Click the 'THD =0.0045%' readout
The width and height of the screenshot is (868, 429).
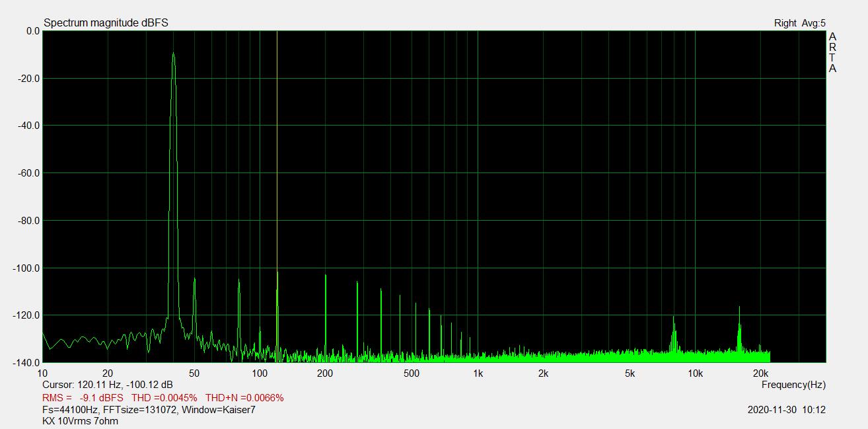pyautogui.click(x=164, y=398)
